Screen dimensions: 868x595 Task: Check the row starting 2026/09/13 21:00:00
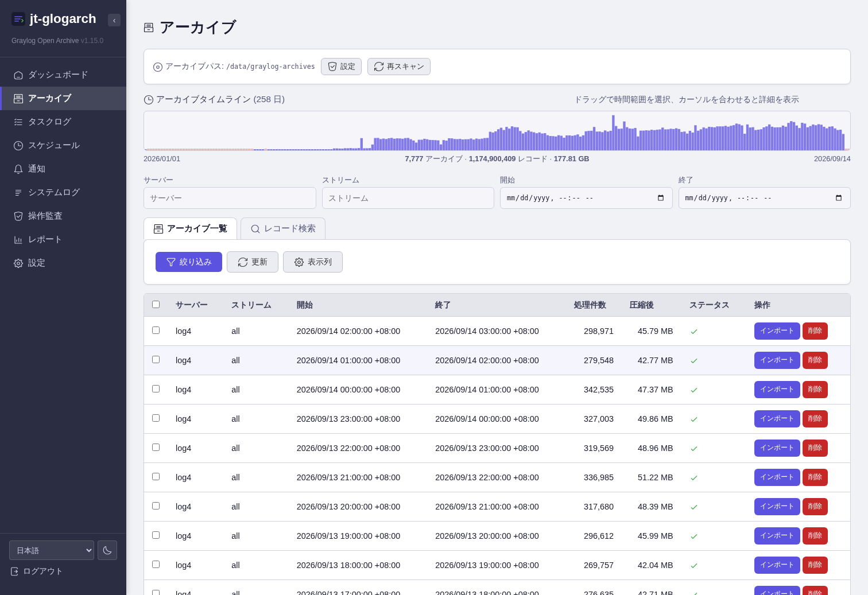pos(156,477)
